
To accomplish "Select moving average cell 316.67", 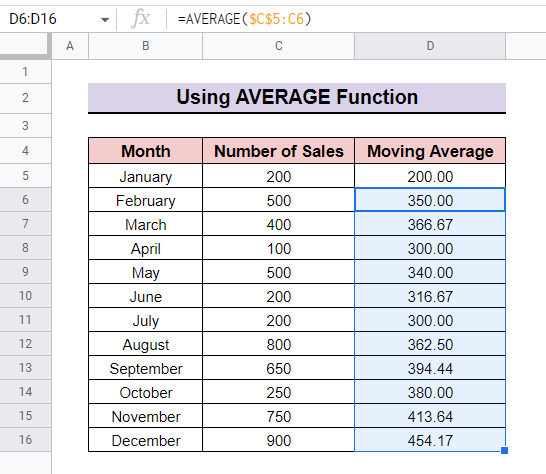I will coord(430,296).
